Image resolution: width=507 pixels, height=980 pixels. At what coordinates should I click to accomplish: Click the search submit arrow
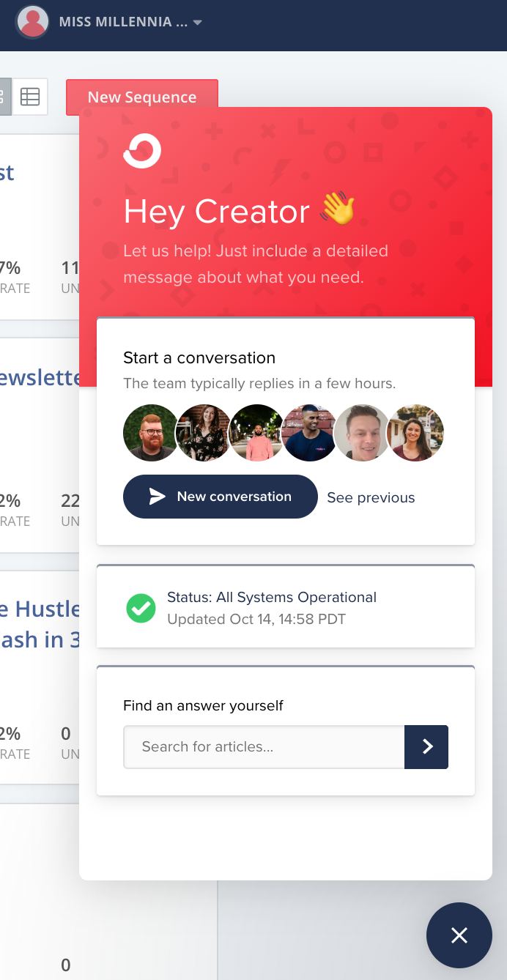point(426,747)
